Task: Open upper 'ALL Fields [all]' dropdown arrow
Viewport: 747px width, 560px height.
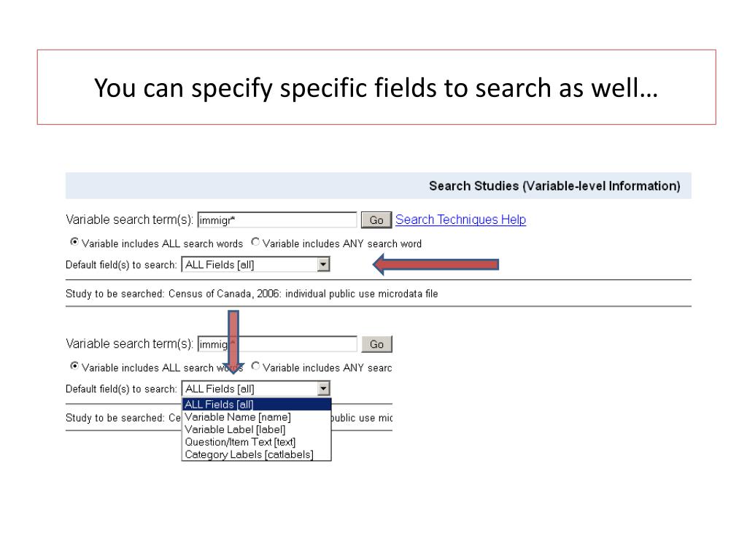Action: (323, 264)
